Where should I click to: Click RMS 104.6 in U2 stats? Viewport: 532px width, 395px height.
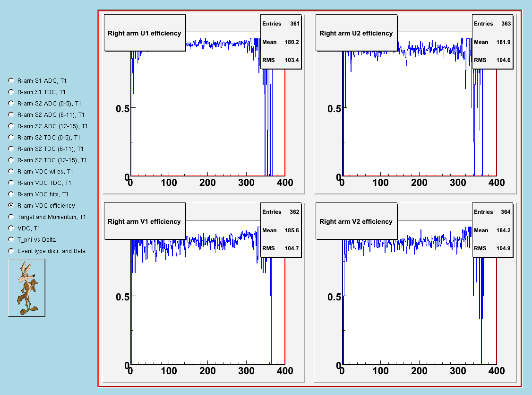click(x=492, y=60)
